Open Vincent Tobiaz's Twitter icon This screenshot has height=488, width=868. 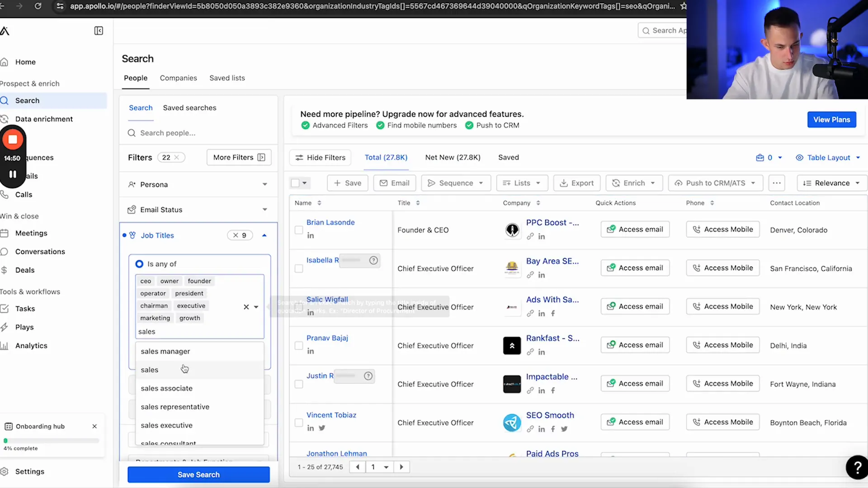322,428
